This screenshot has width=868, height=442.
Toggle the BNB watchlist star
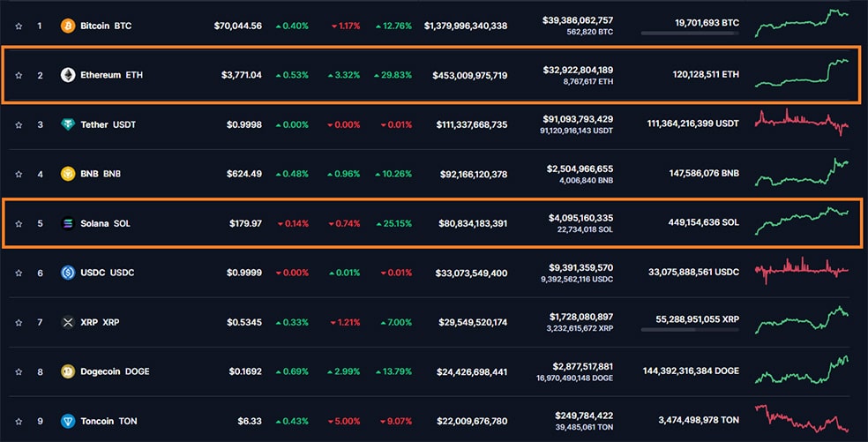19,174
